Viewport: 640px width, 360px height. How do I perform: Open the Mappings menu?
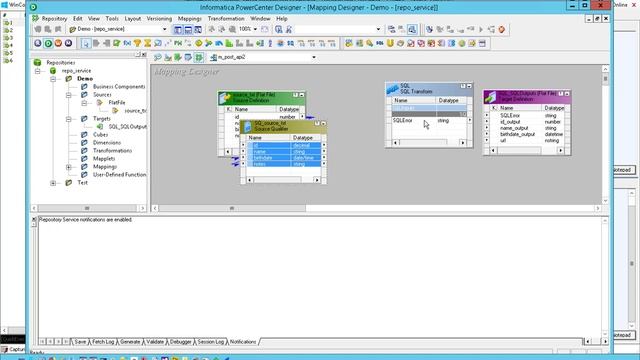[x=189, y=19]
